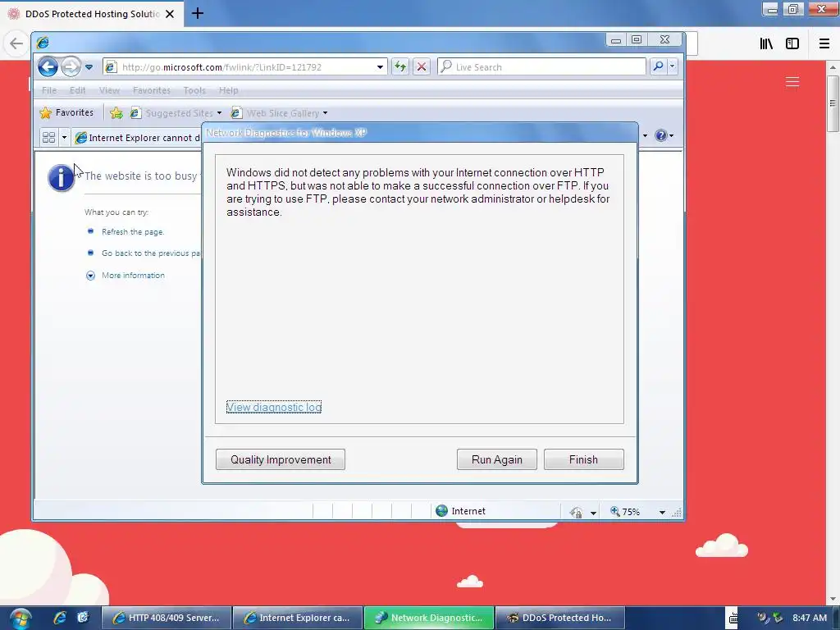This screenshot has height=630, width=840.
Task: Switch to DDoS Protected Ho... taskbar item
Action: point(560,618)
